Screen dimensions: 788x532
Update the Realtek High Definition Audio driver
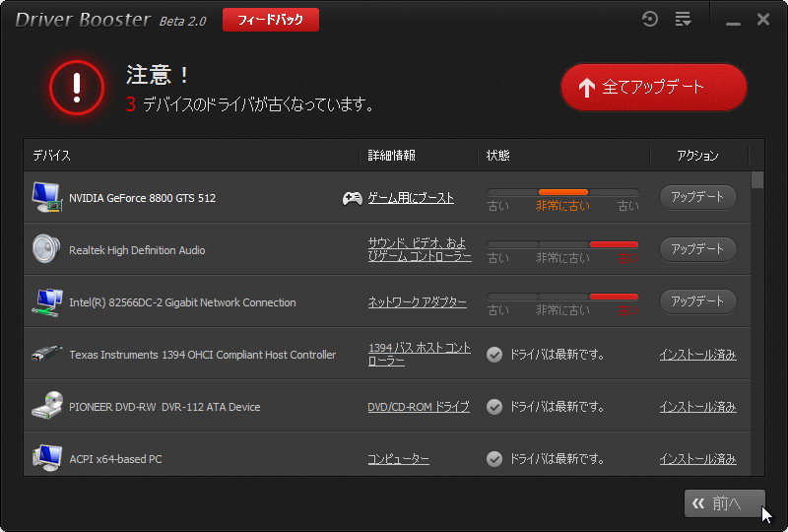(698, 249)
